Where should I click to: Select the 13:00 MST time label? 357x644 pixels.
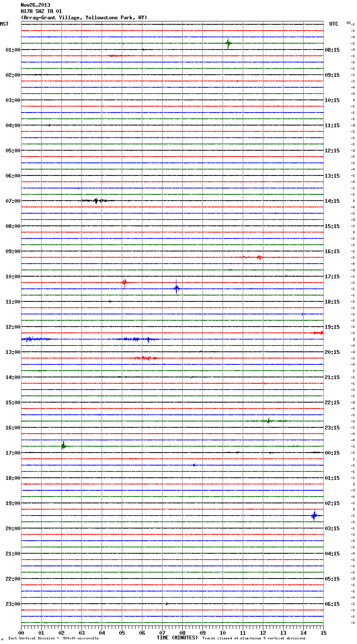coord(13,352)
